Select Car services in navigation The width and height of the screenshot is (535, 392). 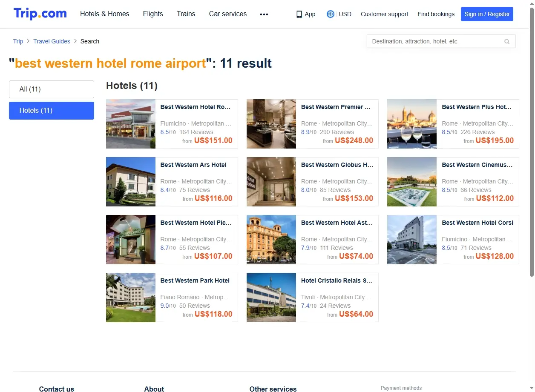[x=228, y=14]
